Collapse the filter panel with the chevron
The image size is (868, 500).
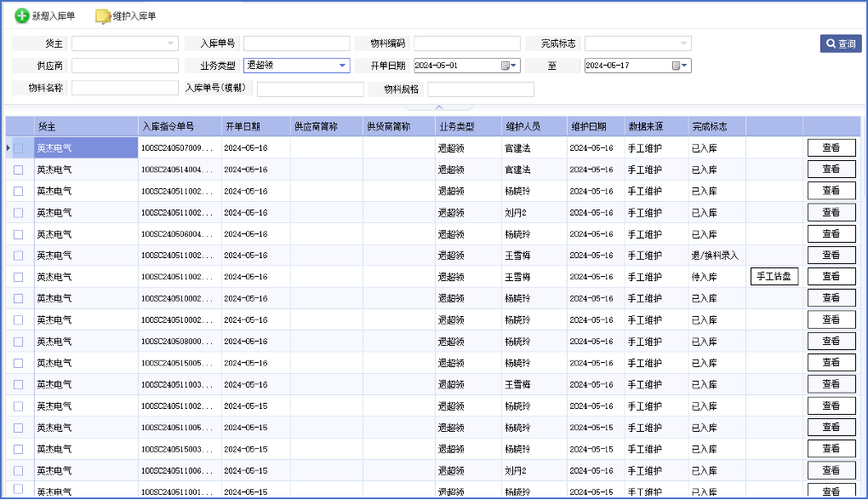click(439, 107)
